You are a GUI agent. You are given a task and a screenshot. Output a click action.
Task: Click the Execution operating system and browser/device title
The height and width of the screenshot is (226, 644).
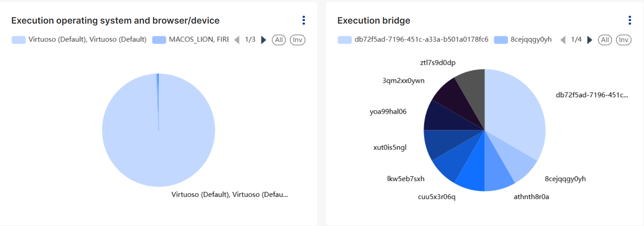(115, 20)
